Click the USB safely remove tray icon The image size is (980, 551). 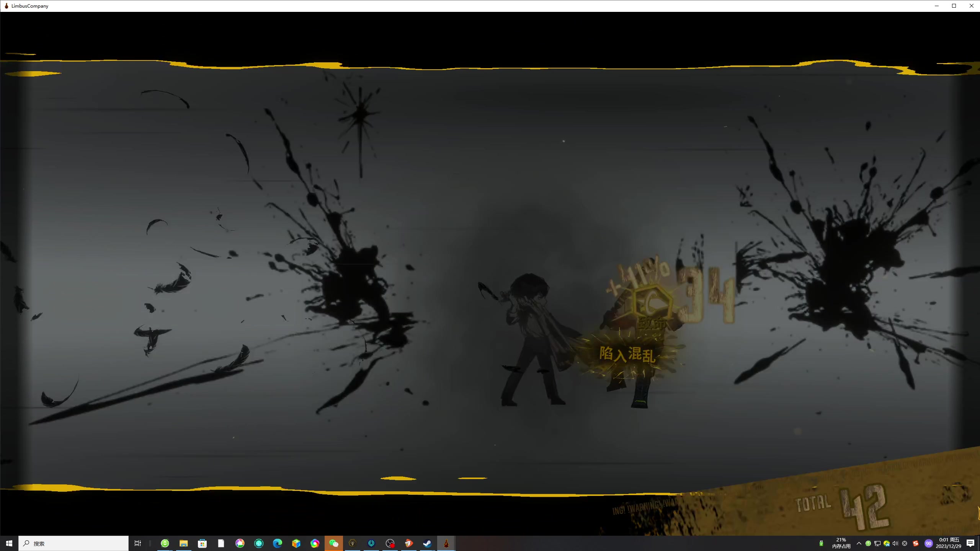821,543
